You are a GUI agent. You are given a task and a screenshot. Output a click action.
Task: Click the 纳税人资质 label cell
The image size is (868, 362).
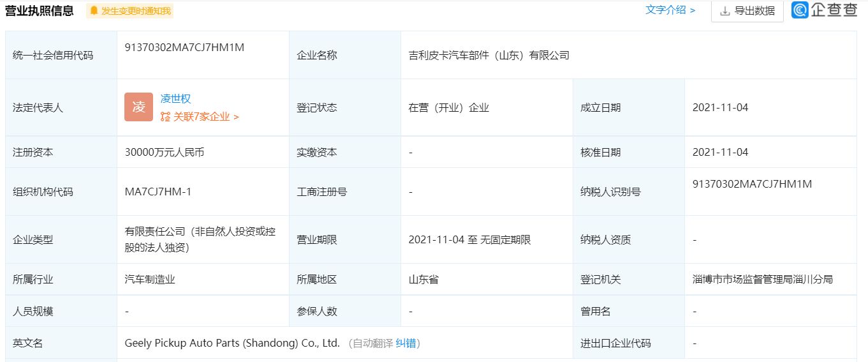tap(629, 240)
